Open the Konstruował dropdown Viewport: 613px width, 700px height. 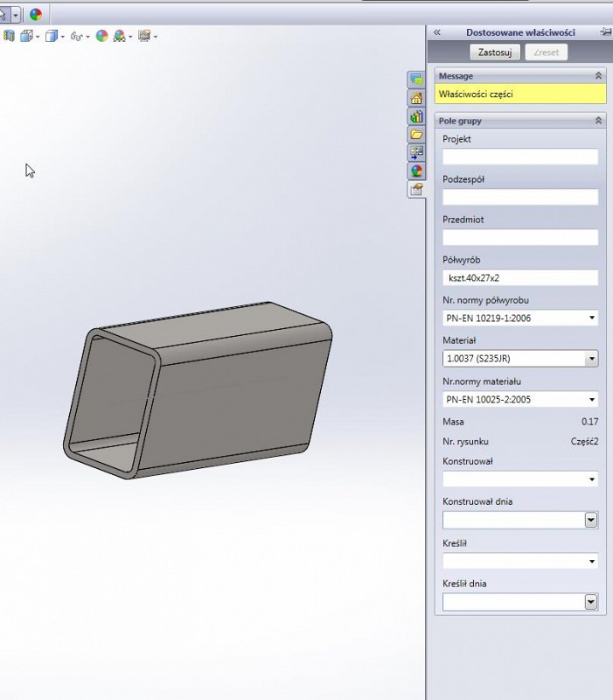tap(592, 479)
